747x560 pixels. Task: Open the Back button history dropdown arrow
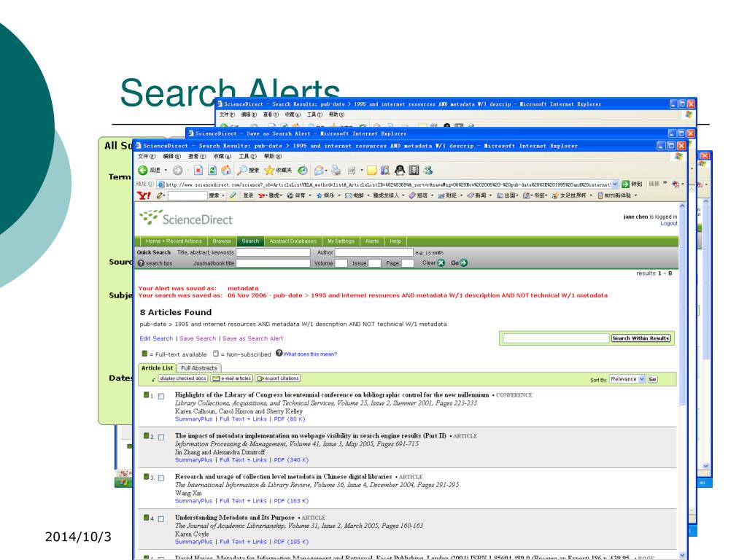166,170
